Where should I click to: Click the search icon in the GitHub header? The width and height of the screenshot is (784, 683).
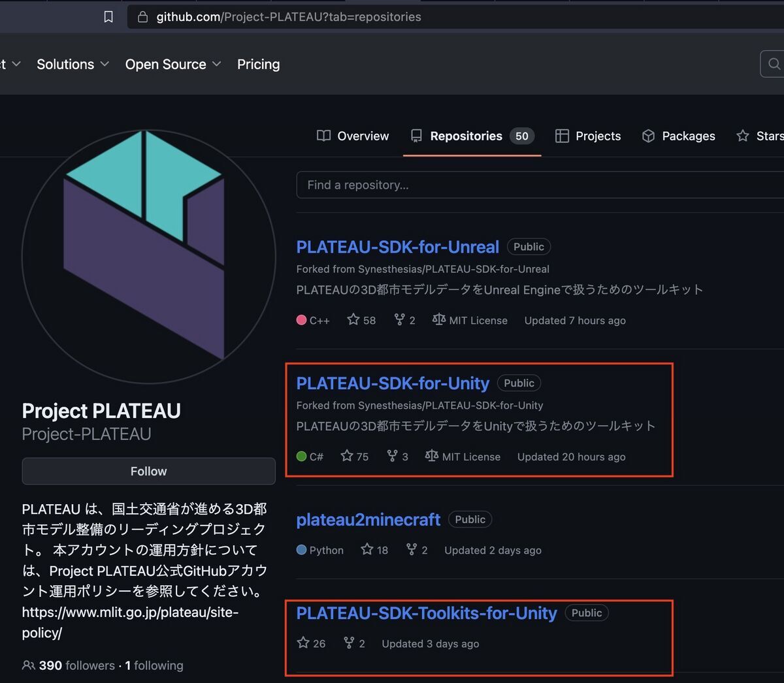click(x=774, y=64)
